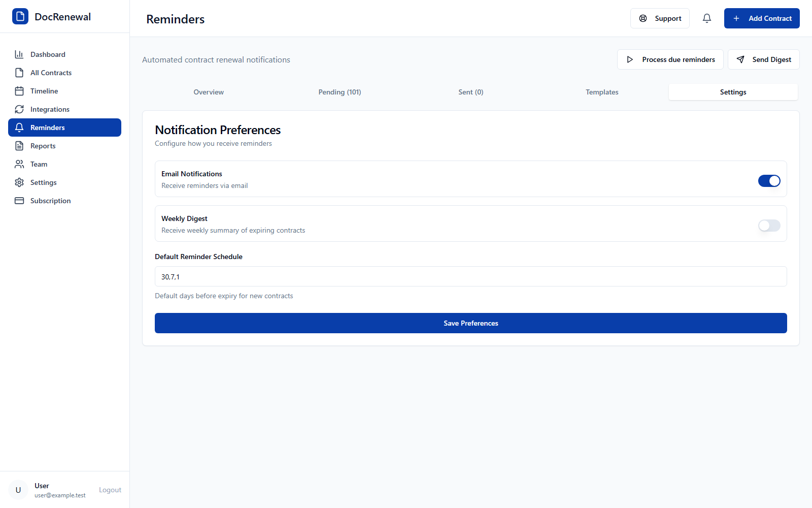Image resolution: width=812 pixels, height=508 pixels.
Task: Go to Dashboard in sidebar
Action: coord(64,54)
